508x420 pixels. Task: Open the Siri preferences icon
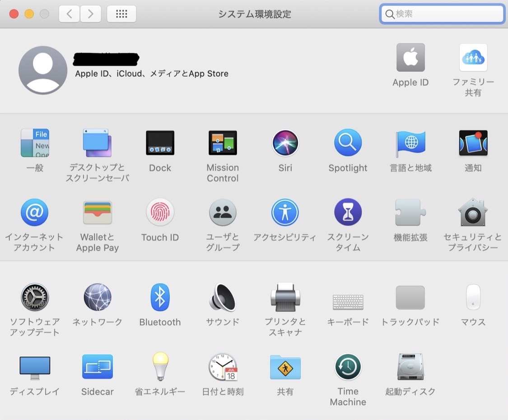[285, 143]
